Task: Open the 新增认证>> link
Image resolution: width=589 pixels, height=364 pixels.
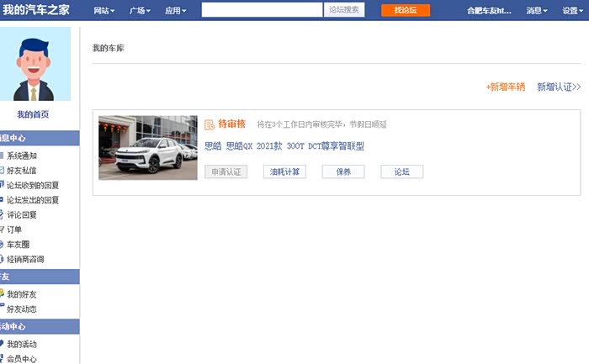Action: click(x=559, y=87)
